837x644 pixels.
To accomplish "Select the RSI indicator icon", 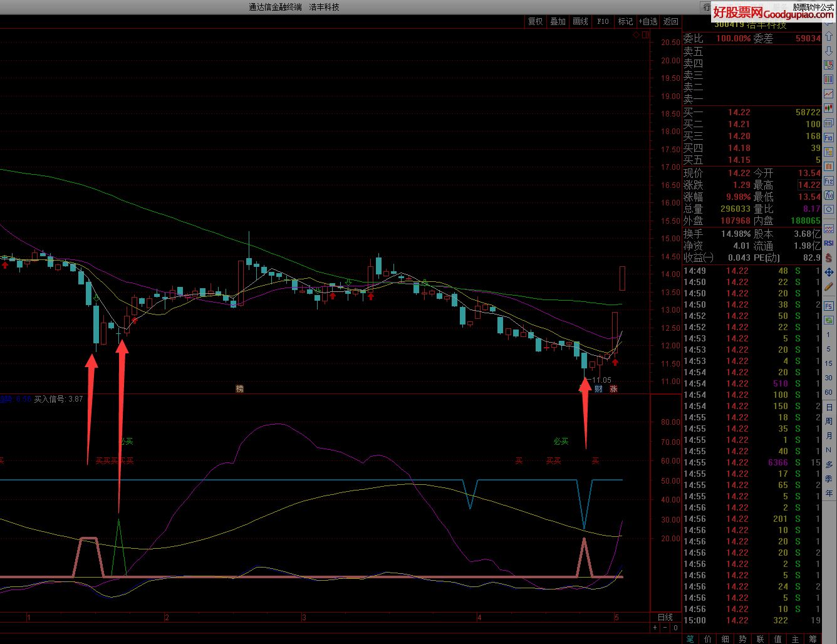I will [829, 243].
